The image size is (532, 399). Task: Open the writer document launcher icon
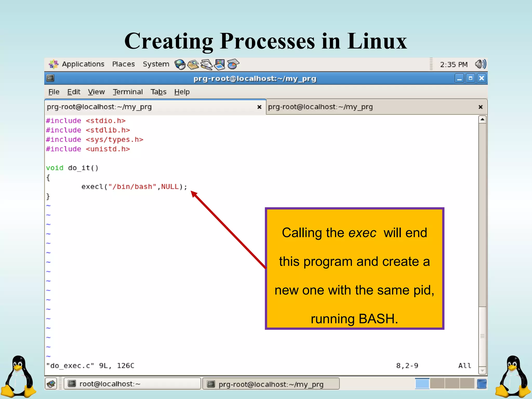tap(207, 64)
